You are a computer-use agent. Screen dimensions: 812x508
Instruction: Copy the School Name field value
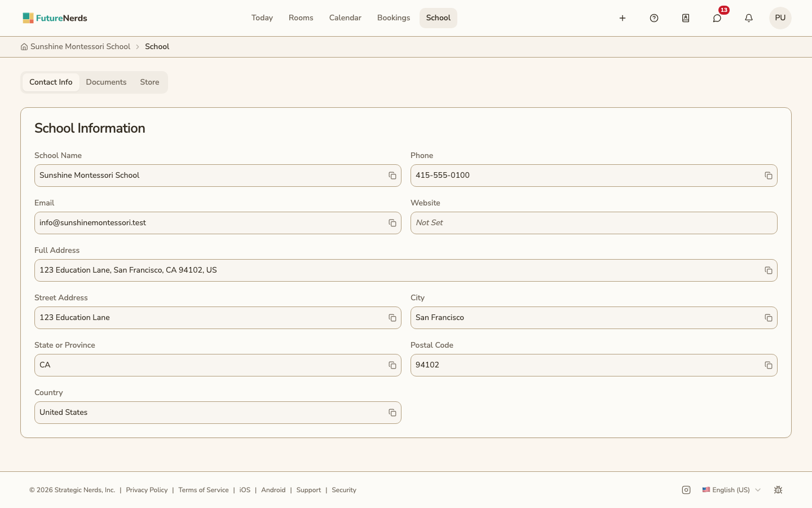[392, 176]
